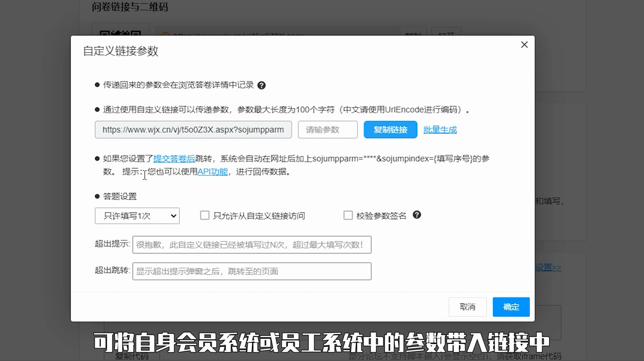Focus the 超出提示 text field
Image resolution: width=644 pixels, height=361 pixels.
(x=252, y=245)
